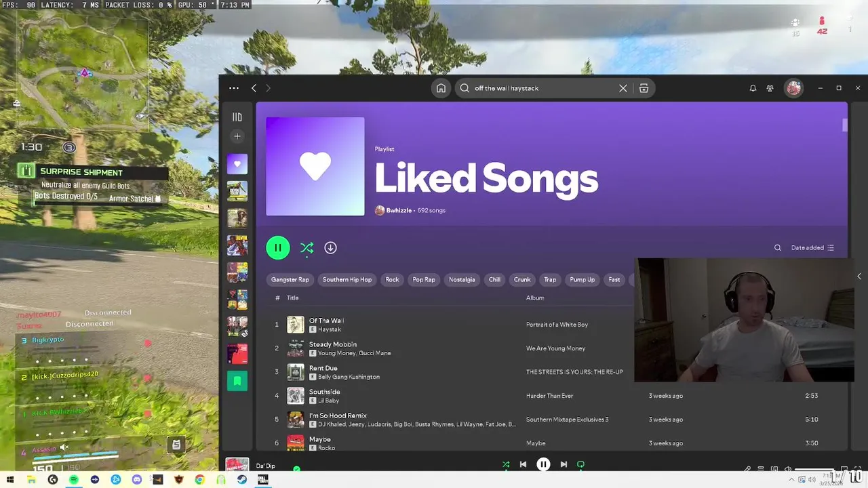868x488 pixels.
Task: Open album Harder Than Ever
Action: [549, 396]
